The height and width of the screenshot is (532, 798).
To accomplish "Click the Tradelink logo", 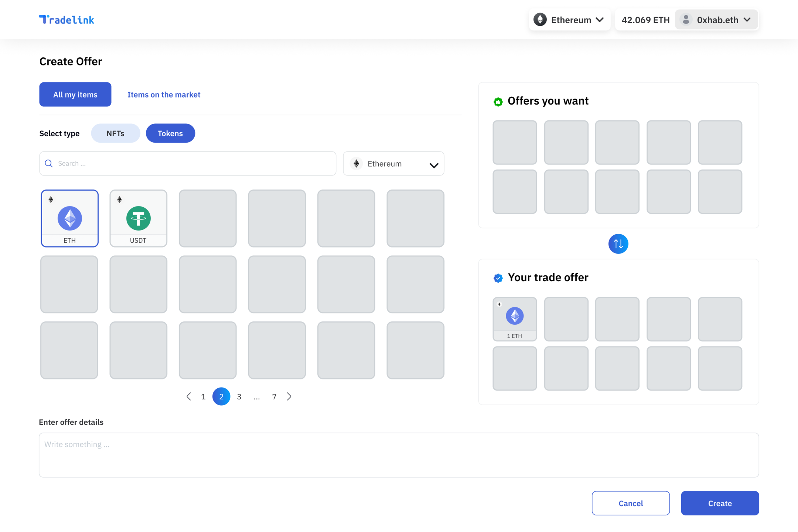I will point(66,20).
